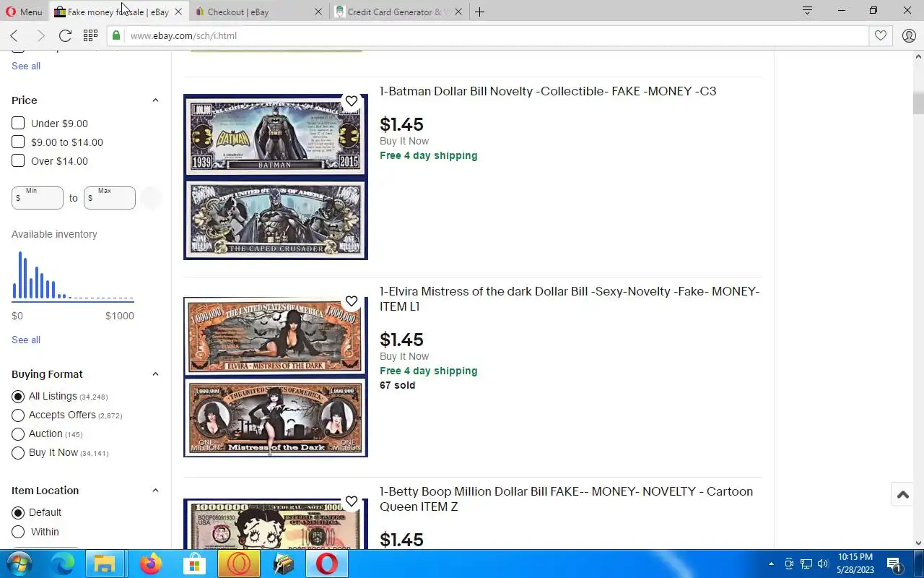Check the Under $9.00 price filter
The width and height of the screenshot is (924, 578).
pos(18,124)
